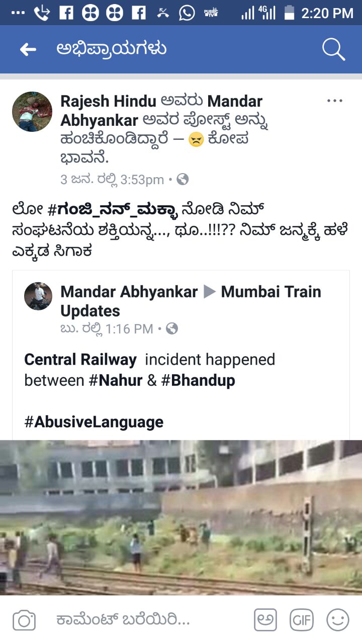Play the railway track video thumbnail
The width and height of the screenshot is (362, 644).
tap(181, 518)
